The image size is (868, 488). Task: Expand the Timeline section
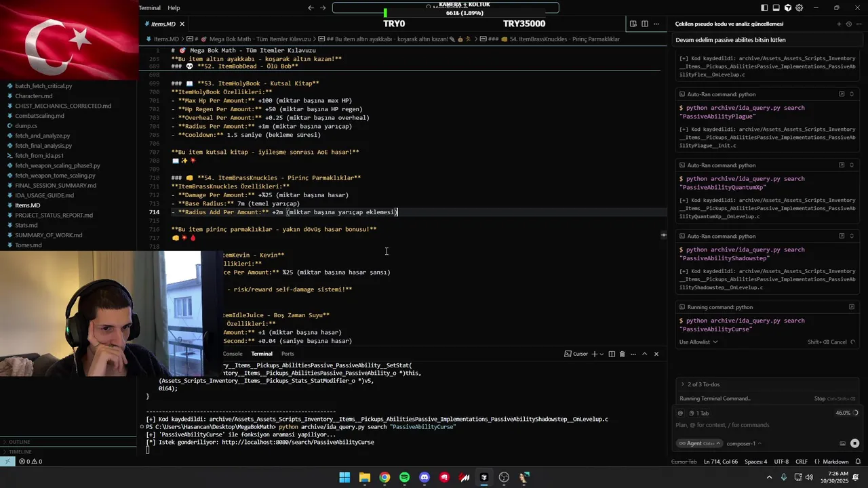(x=68, y=451)
